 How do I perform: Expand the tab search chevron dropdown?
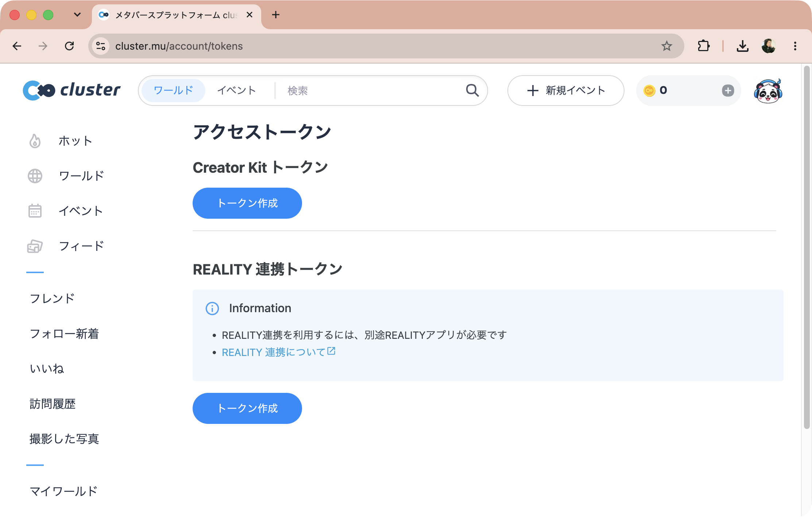click(x=77, y=15)
